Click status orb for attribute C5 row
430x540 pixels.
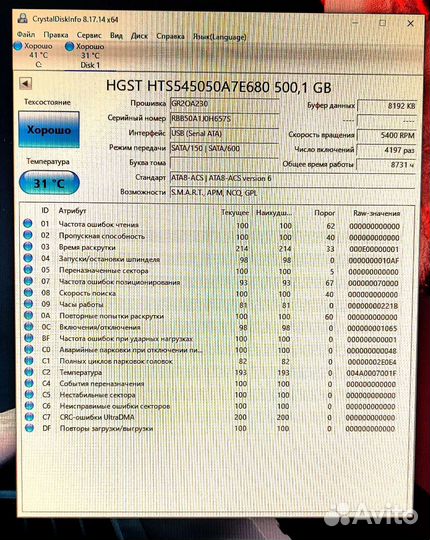[x=30, y=394]
